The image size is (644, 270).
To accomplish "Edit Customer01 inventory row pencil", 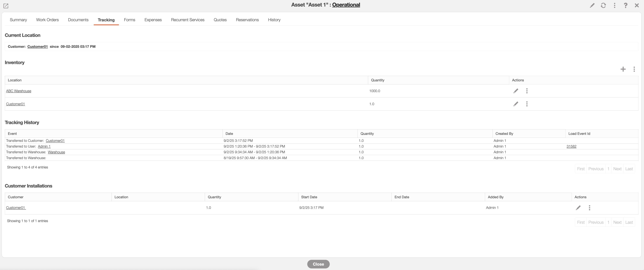I will click(516, 104).
